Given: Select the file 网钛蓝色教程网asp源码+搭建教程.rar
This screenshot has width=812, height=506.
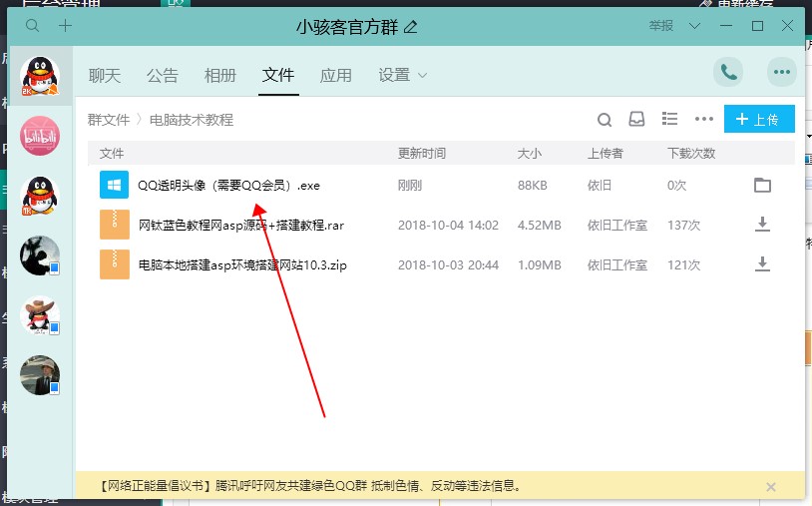Looking at the screenshot, I should (240, 226).
